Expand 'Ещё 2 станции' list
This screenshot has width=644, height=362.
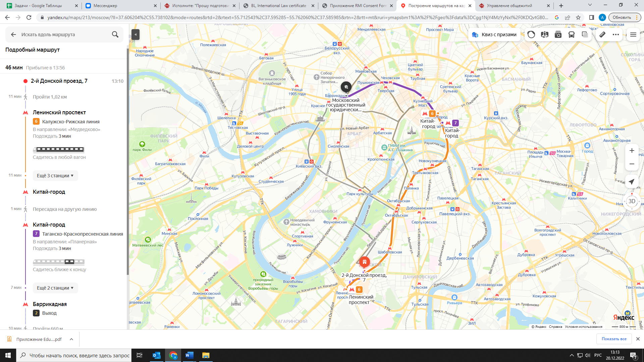55,288
